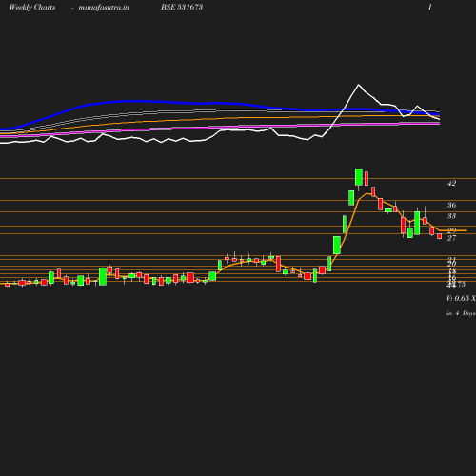Screen dimensions: 476x476
Task: Select the 36 price level label
Action: coord(451,205)
